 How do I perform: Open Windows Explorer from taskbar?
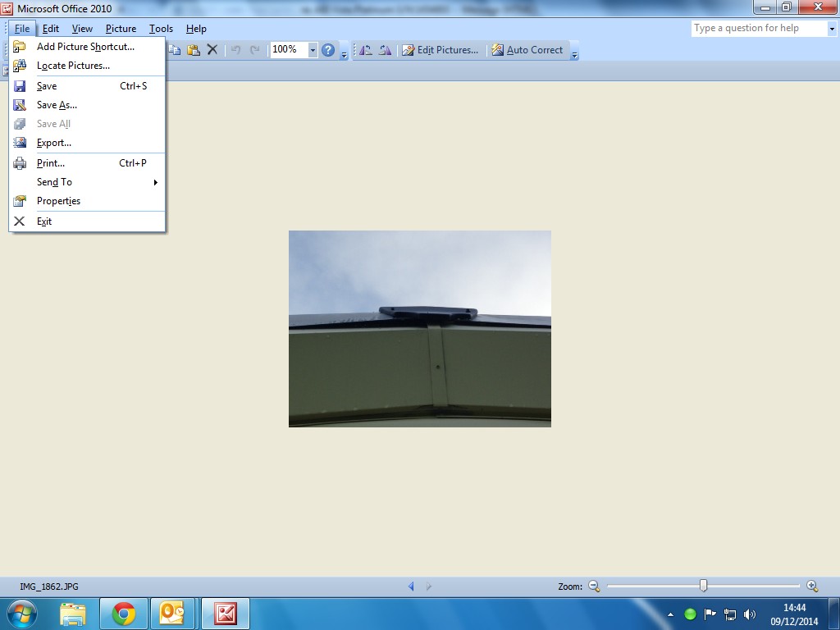[x=73, y=614]
